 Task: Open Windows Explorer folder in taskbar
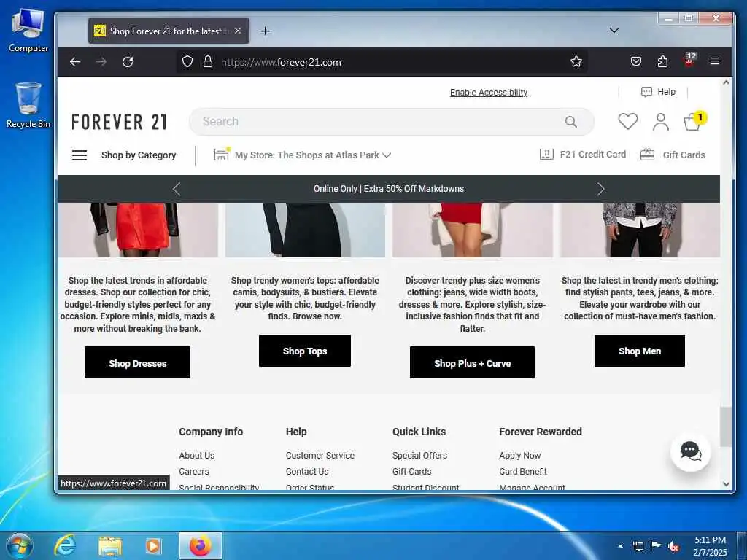tap(110, 546)
